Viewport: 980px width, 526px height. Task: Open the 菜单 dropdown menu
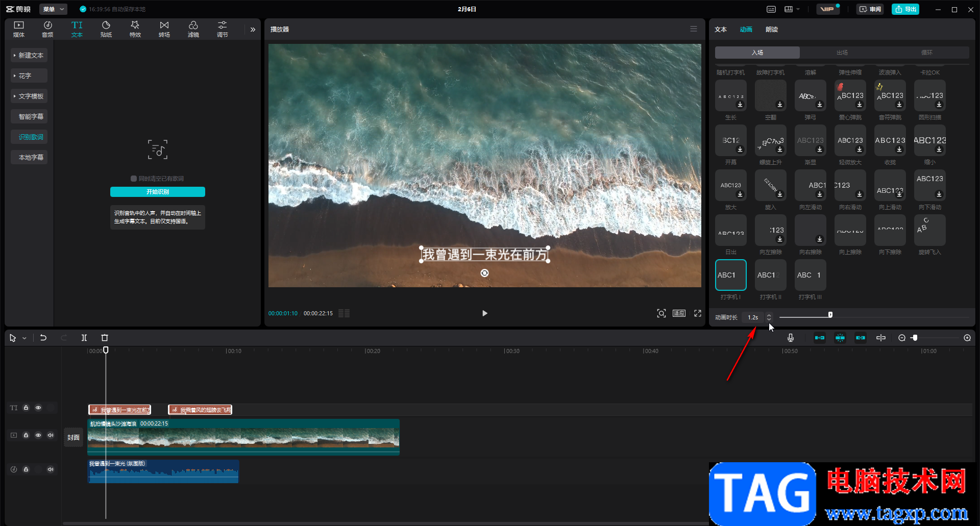click(53, 9)
